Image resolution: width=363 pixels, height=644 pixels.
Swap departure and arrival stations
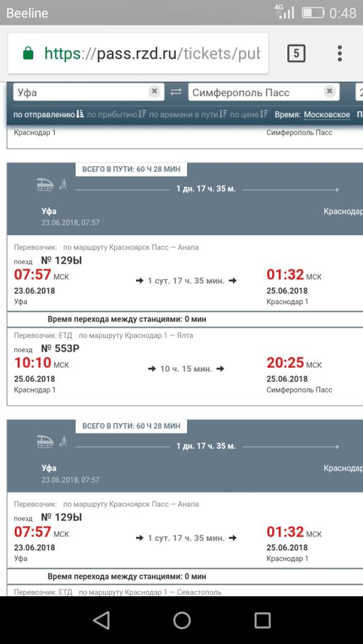pos(176,92)
